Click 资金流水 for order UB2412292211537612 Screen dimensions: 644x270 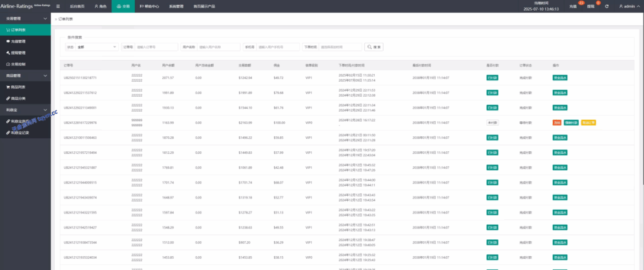click(x=560, y=93)
